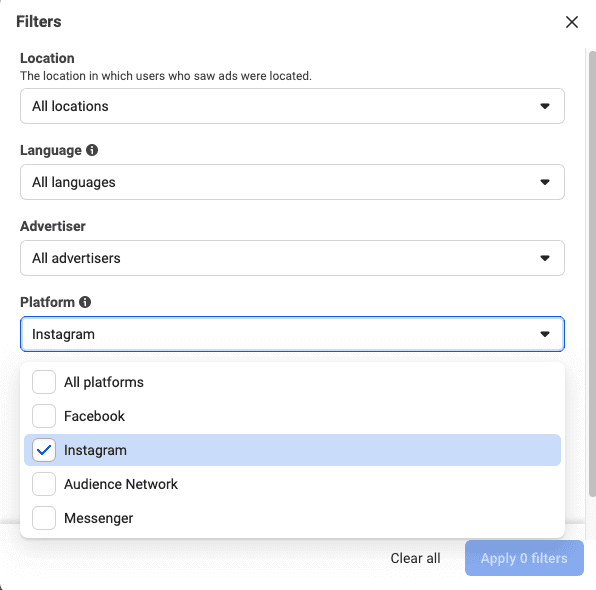This screenshot has width=596, height=590.
Task: Click the Platform section heading
Action: 47,302
